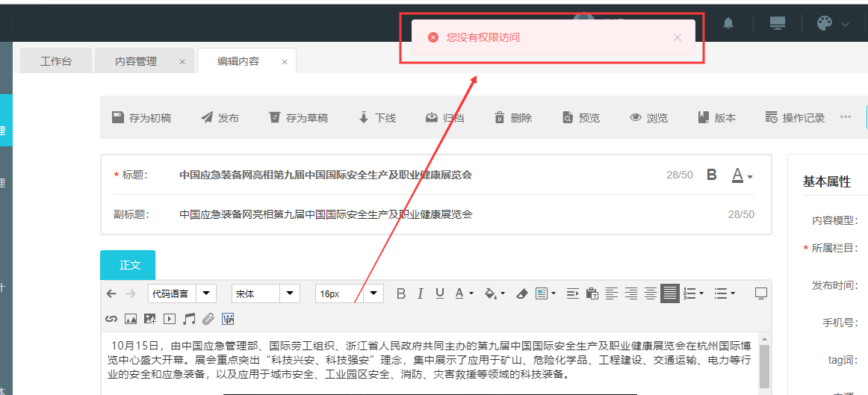Image resolution: width=868 pixels, height=395 pixels.
Task: Choose the paste as plain text icon
Action: pos(592,293)
